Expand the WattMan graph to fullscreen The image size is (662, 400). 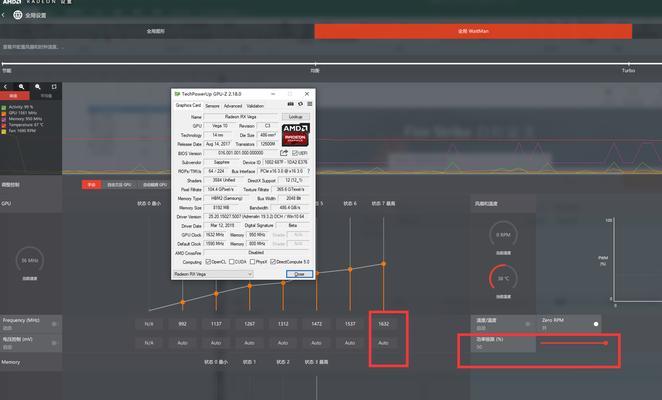click(x=54, y=87)
